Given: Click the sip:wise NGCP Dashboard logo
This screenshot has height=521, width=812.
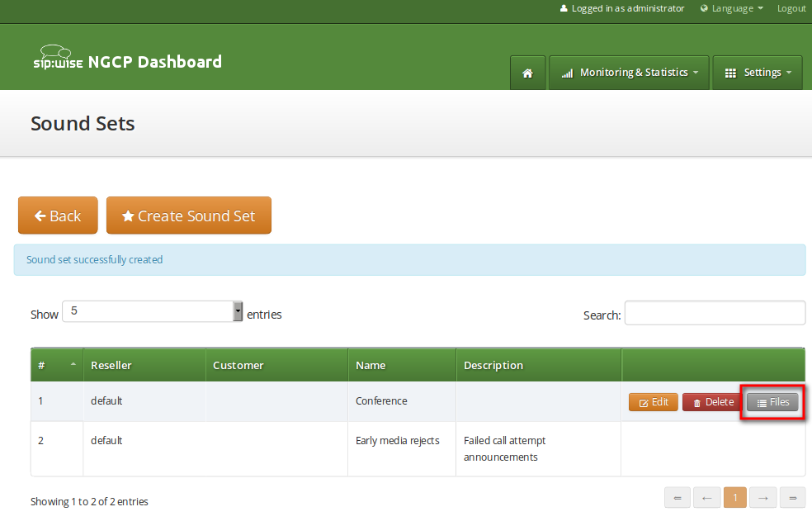Looking at the screenshot, I should 127,59.
